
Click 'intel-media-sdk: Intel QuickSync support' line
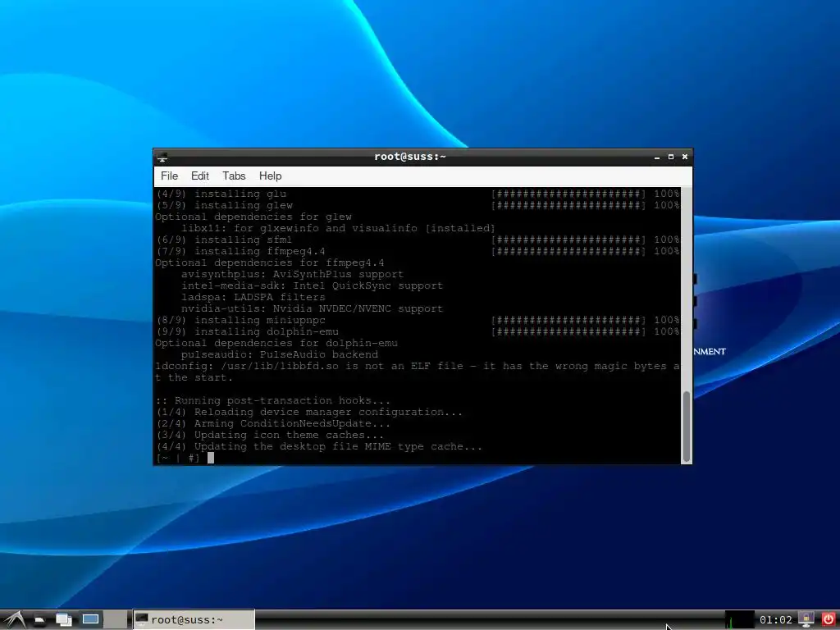coord(313,285)
